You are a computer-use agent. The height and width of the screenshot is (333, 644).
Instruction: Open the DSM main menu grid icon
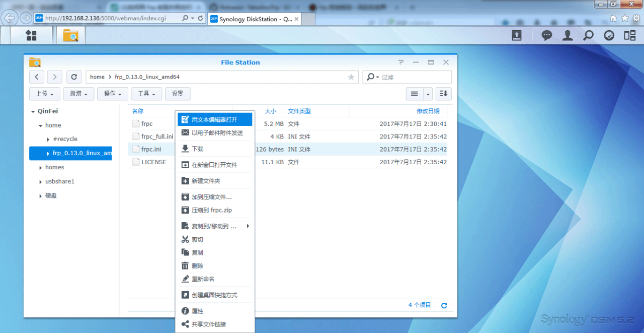pos(31,35)
